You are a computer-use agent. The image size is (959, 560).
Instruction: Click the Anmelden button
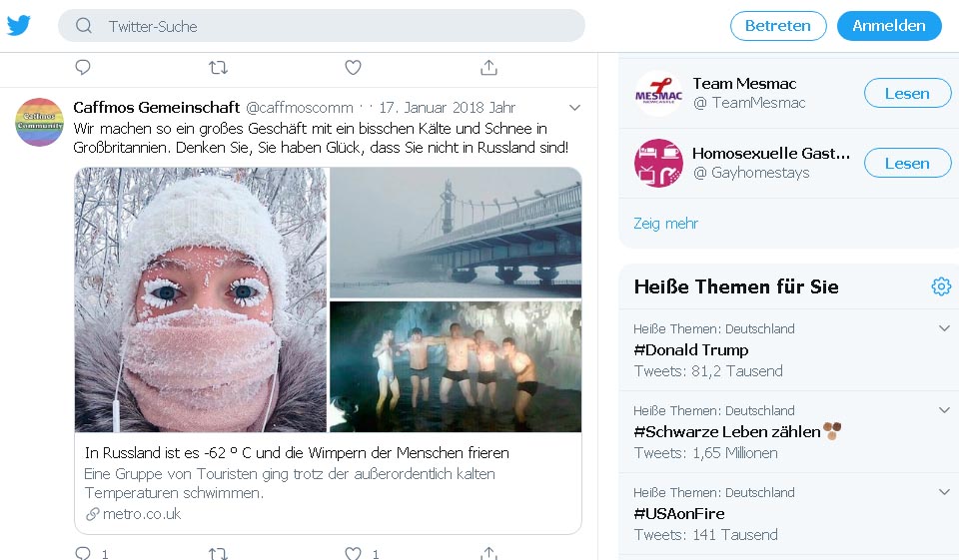[889, 26]
